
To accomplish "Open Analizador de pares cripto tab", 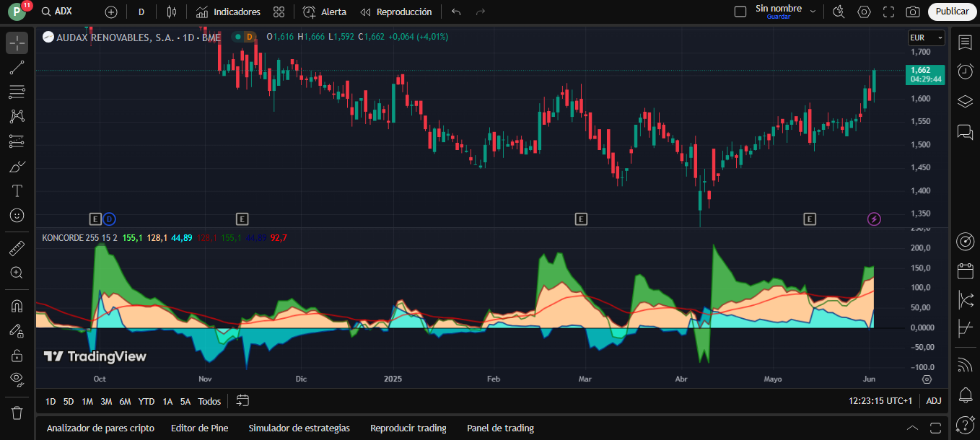I will (x=100, y=428).
